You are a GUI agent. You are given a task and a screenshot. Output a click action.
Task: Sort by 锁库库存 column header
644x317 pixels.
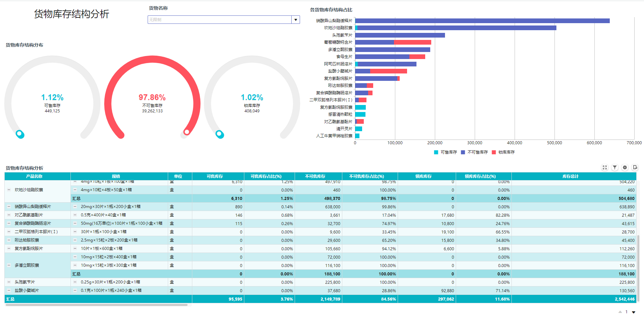(427, 176)
